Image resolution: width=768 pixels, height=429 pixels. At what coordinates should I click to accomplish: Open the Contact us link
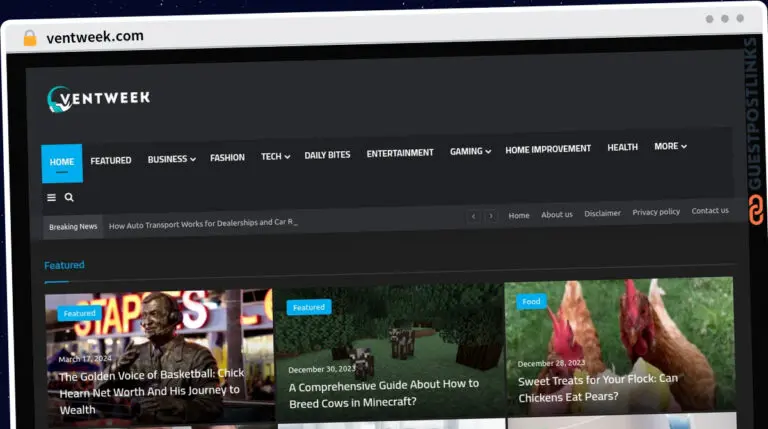tap(710, 211)
